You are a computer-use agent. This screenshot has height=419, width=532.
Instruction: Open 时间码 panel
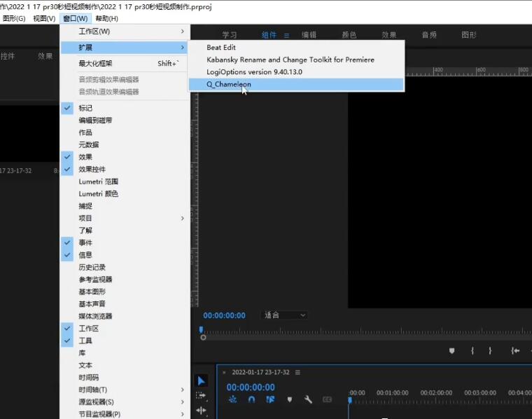[x=125, y=377]
